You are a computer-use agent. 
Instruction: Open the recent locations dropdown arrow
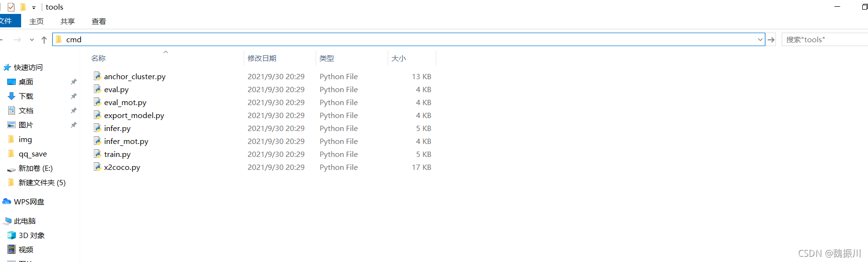(32, 40)
